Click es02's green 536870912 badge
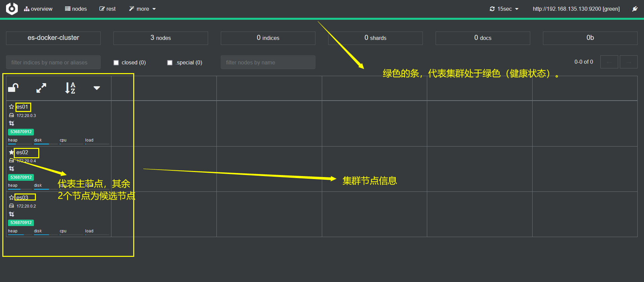 21,177
